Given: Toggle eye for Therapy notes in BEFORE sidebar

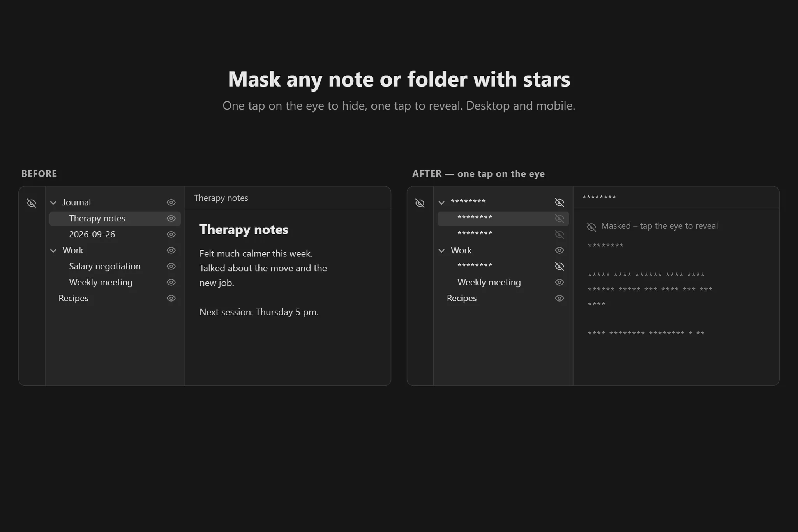Looking at the screenshot, I should click(x=171, y=218).
